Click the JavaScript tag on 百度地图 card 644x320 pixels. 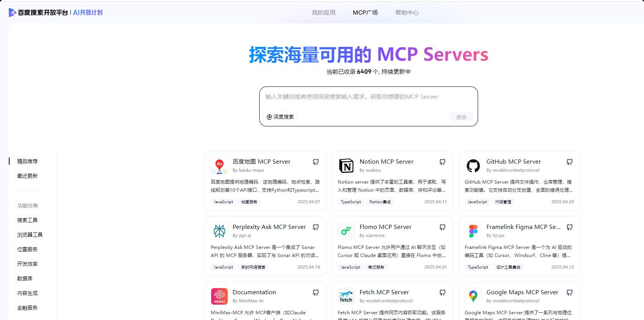click(x=223, y=202)
